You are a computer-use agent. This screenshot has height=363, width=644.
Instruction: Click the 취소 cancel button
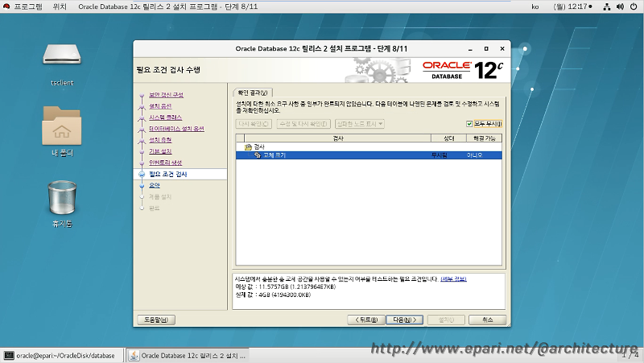pyautogui.click(x=488, y=320)
